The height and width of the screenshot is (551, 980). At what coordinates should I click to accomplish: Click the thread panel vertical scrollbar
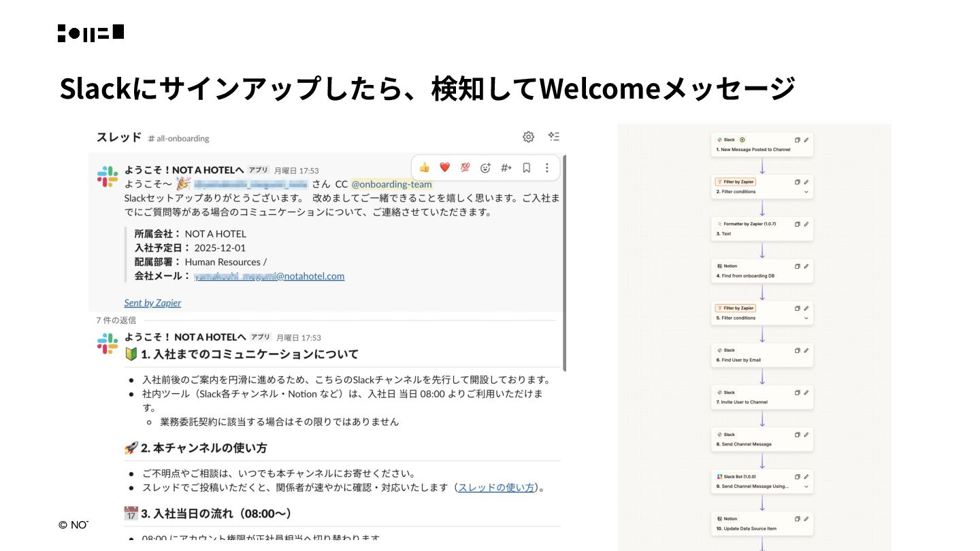tap(564, 263)
